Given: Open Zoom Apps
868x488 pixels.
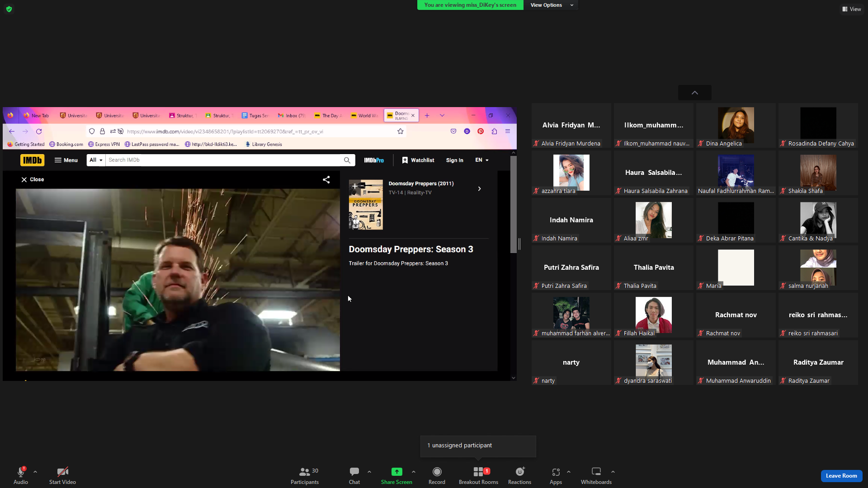Looking at the screenshot, I should (x=556, y=475).
